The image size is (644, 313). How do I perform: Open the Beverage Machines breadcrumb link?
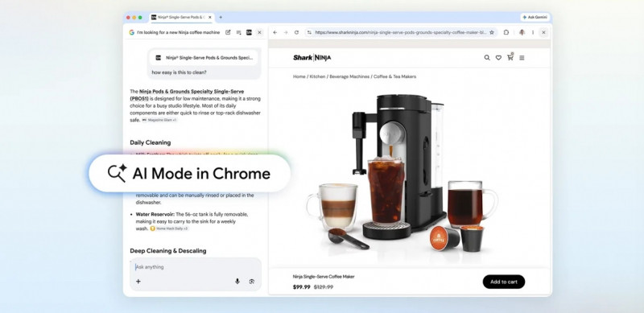(x=349, y=76)
